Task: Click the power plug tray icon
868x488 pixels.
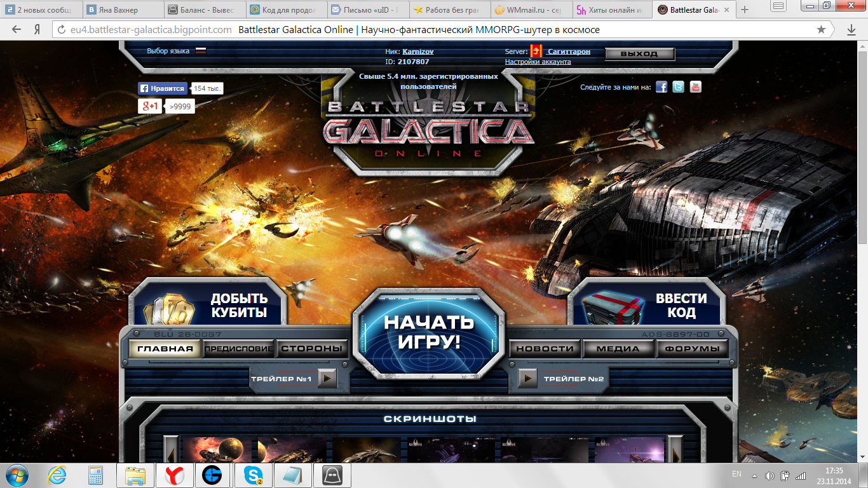Action: pos(785,475)
